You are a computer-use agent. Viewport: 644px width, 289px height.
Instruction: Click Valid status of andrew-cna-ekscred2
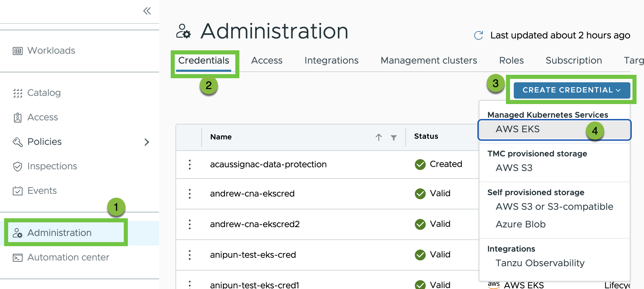440,224
